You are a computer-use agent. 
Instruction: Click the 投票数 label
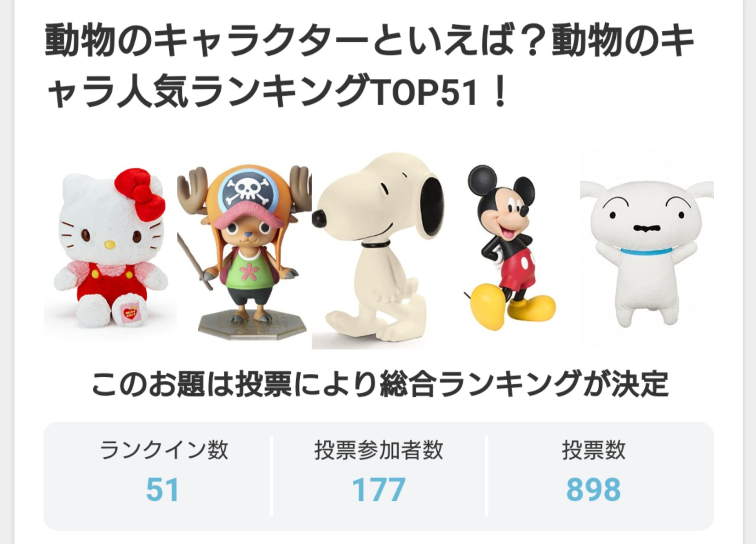coord(594,450)
